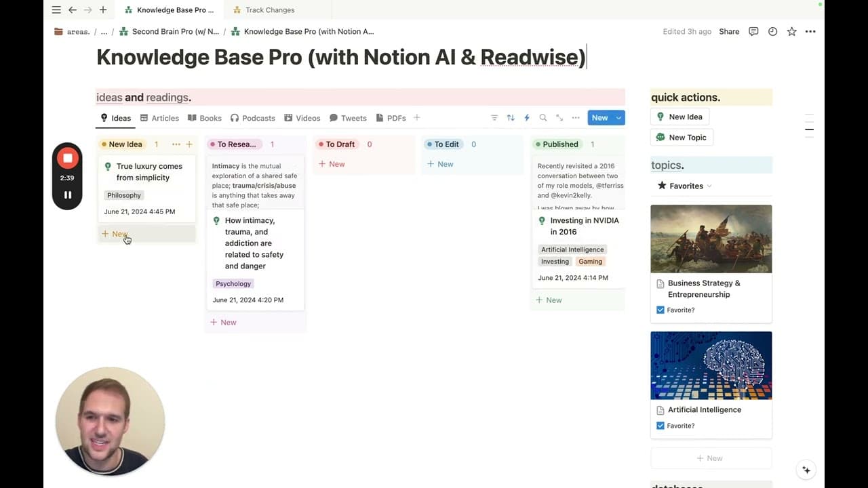The width and height of the screenshot is (868, 488).
Task: Select the Ideas view tab
Action: click(115, 118)
